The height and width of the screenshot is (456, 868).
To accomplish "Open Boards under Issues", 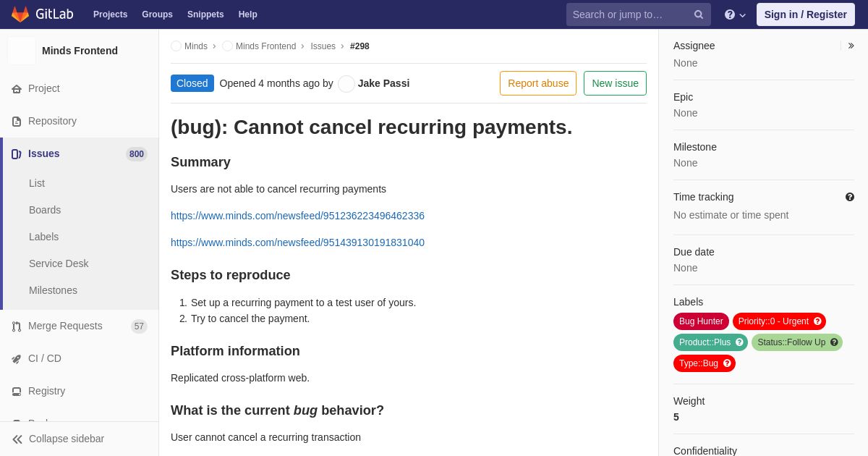I will (x=45, y=210).
